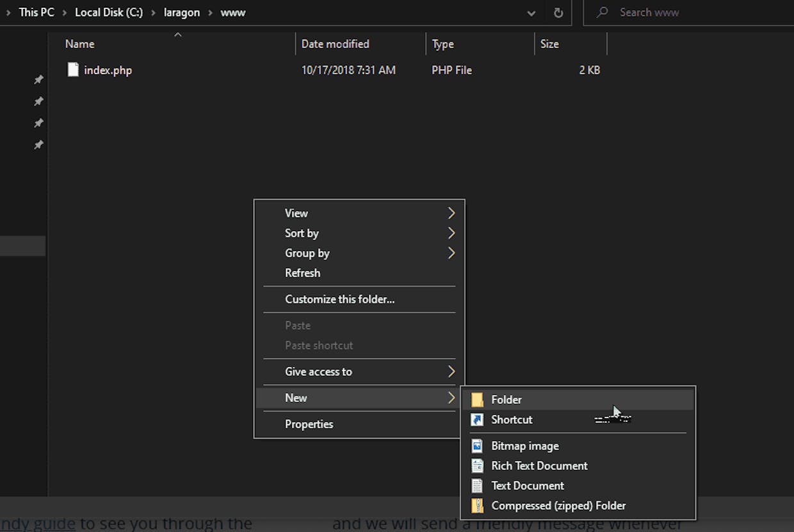794x532 pixels.
Task: Click the Bitmap image icon
Action: [x=477, y=446]
